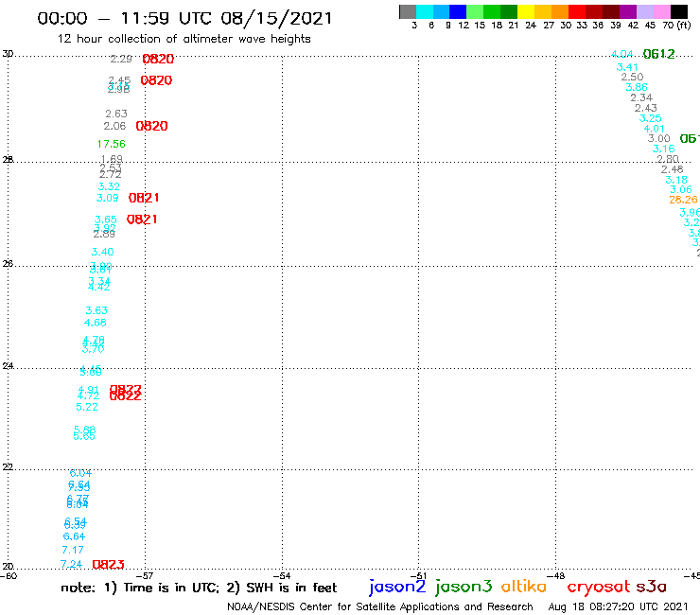
Task: Click the -48 longitude axis label
Action: point(555,576)
